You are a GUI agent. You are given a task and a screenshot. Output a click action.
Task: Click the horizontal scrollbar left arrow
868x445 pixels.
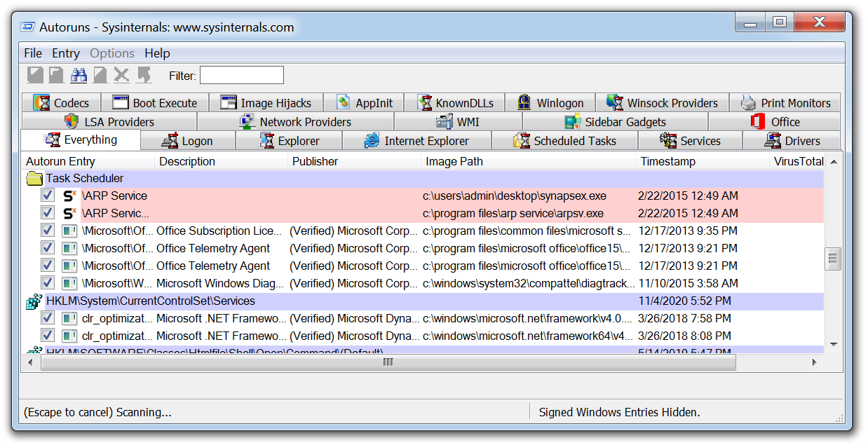pos(31,362)
